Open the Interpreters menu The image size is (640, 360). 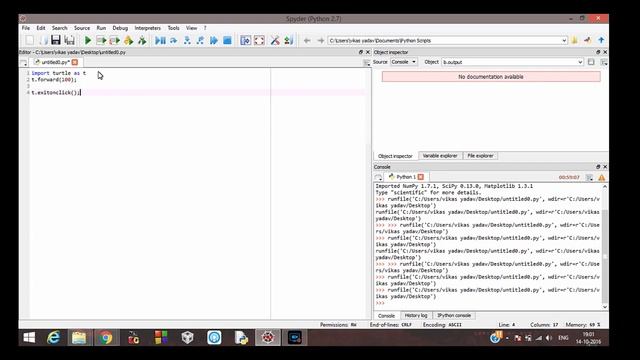[147, 28]
